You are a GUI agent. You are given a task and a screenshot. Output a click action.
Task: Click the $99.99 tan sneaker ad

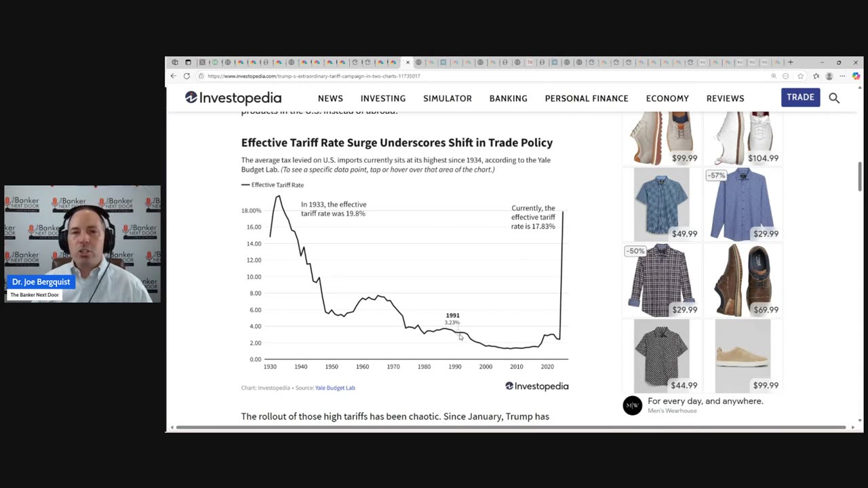[662, 138]
